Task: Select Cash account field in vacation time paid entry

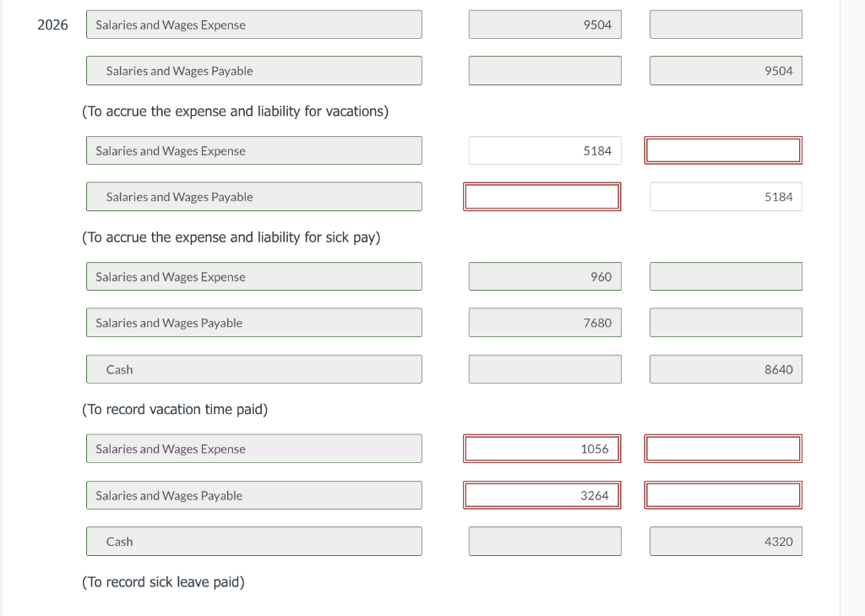Action: (253, 369)
